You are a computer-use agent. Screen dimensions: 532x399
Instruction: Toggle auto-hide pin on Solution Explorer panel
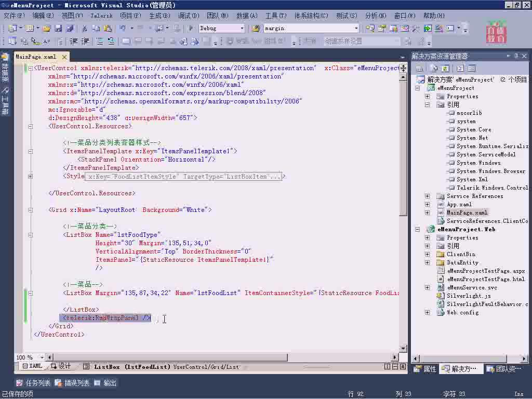[516, 56]
